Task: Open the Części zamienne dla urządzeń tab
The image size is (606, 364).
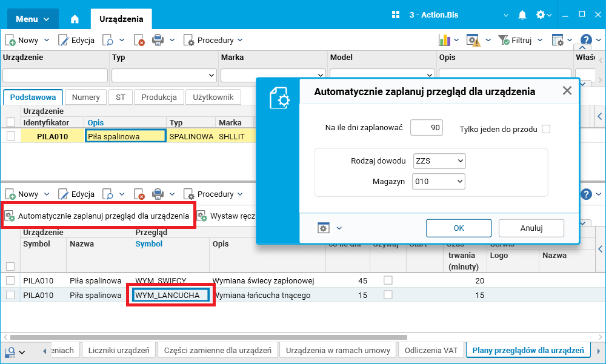Action: (x=218, y=350)
